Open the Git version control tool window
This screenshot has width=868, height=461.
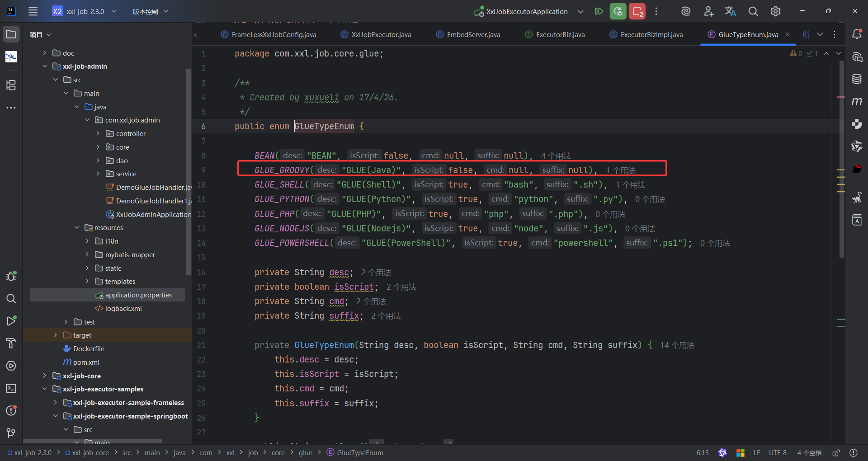point(11,433)
